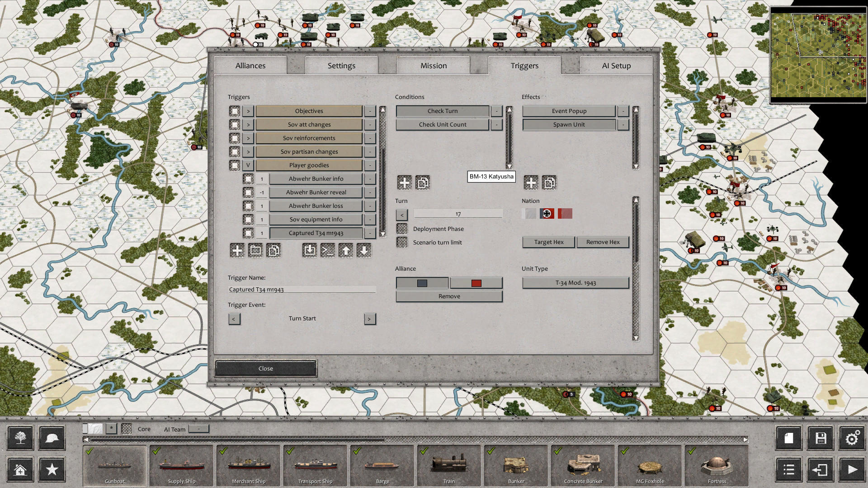Copy the selected condition
Viewport: 868px width, 488px height.
(x=423, y=183)
